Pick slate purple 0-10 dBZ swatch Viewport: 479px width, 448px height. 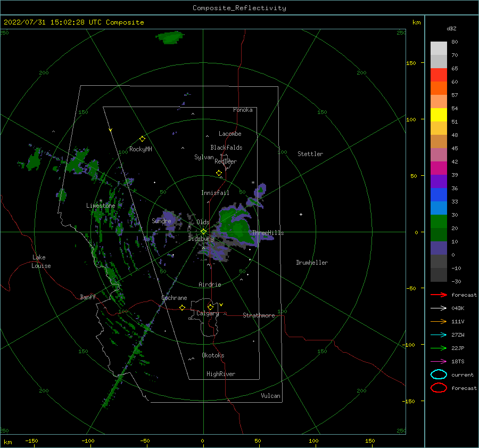(439, 248)
